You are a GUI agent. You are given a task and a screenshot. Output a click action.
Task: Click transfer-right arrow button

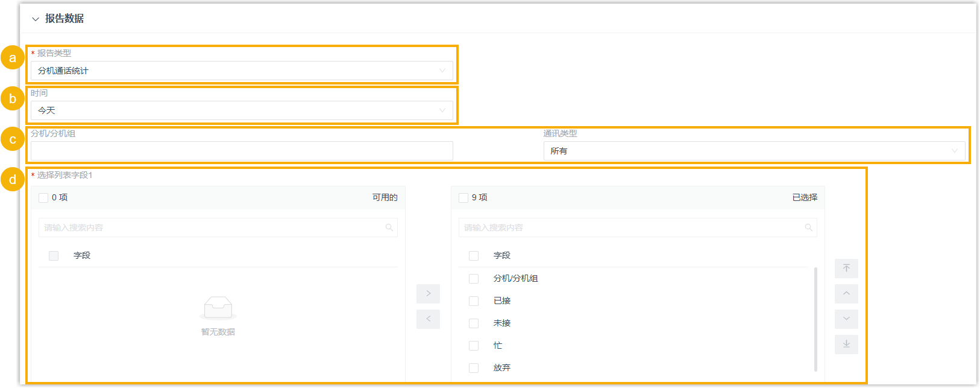click(x=428, y=294)
